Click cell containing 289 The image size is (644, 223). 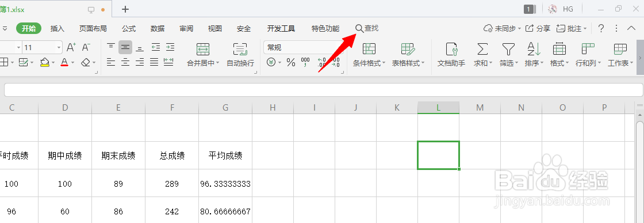[172, 183]
